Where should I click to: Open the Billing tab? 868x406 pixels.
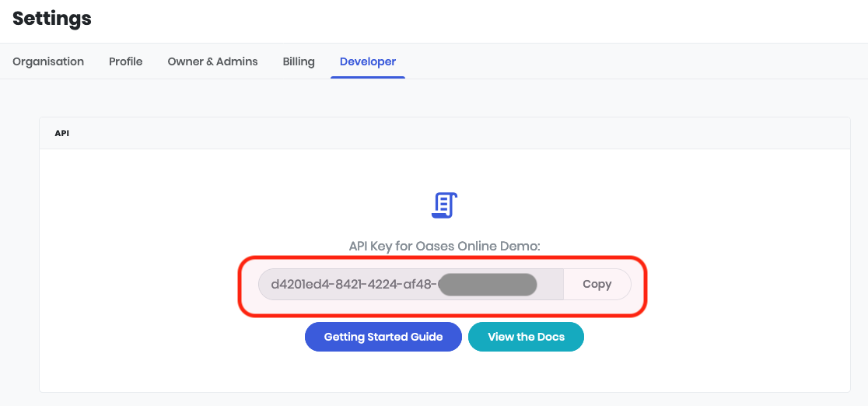click(299, 61)
